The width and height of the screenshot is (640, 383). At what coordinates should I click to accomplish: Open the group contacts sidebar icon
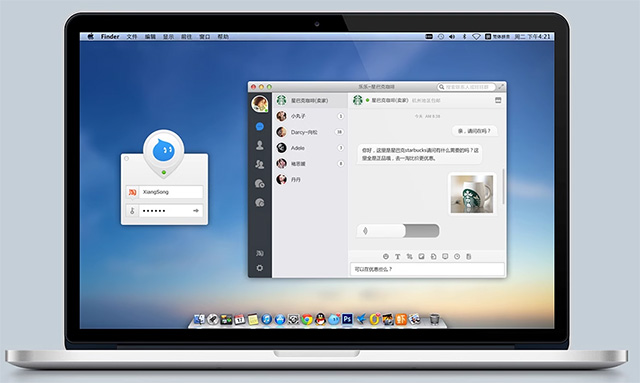260,164
